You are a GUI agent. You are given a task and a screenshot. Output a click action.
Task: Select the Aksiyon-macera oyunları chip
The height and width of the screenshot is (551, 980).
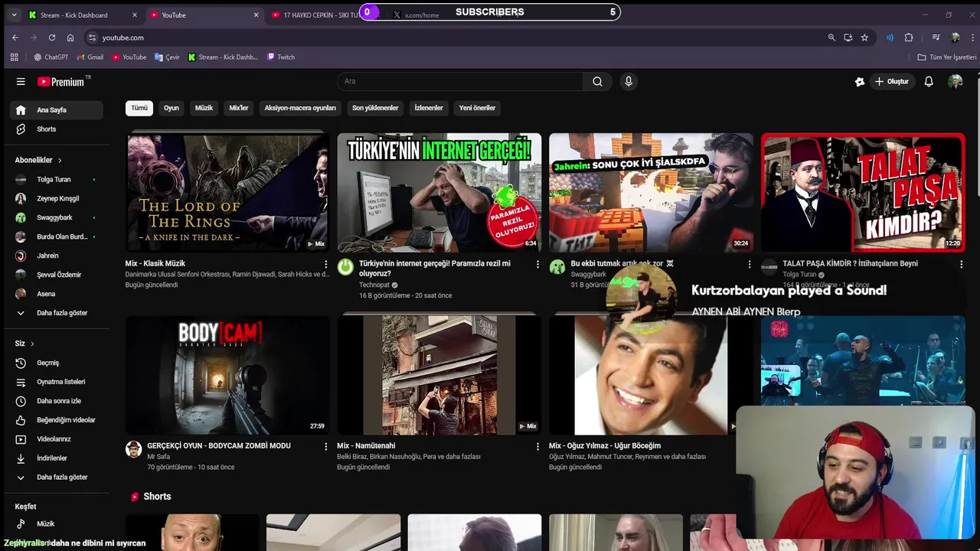click(300, 108)
